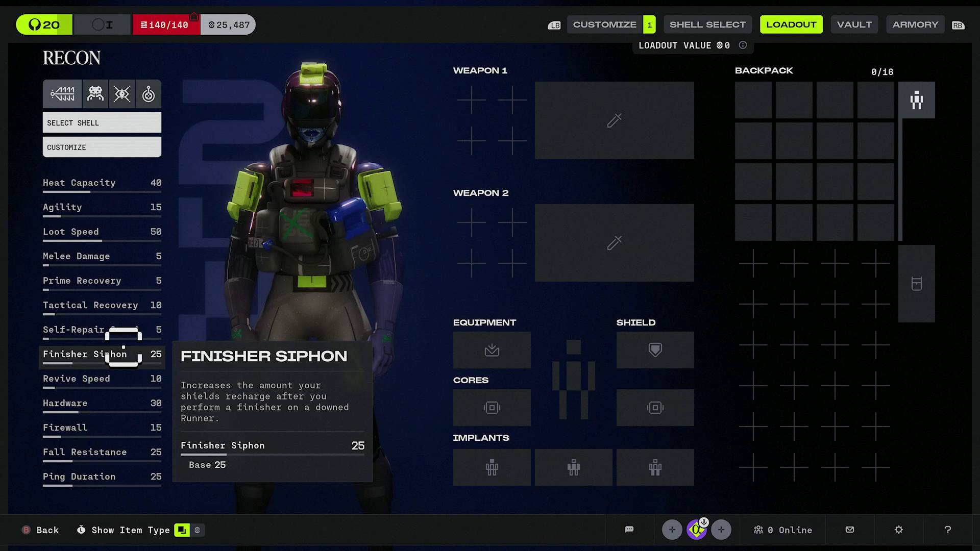
Task: Open chat via the speech bubble icon
Action: (629, 530)
